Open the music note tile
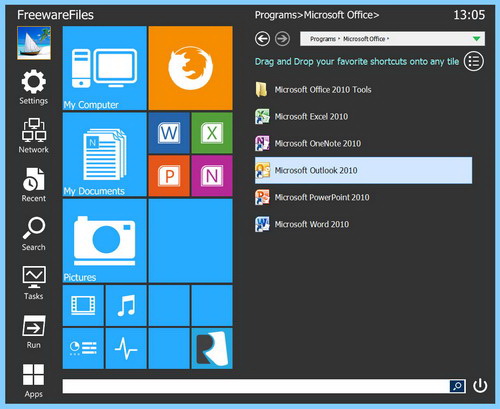 tap(126, 305)
